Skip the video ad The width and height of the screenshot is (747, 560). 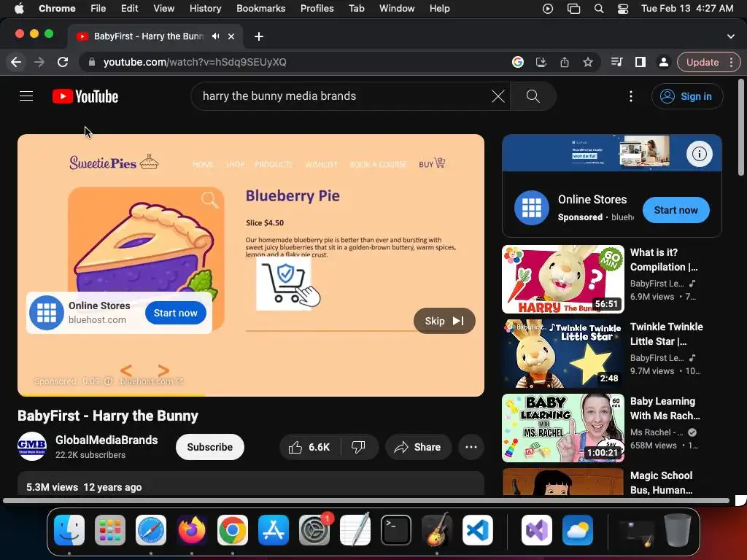pyautogui.click(x=444, y=321)
